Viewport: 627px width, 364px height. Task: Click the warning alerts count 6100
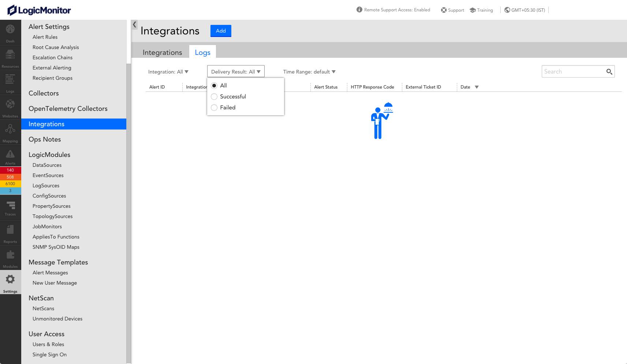[x=10, y=184]
